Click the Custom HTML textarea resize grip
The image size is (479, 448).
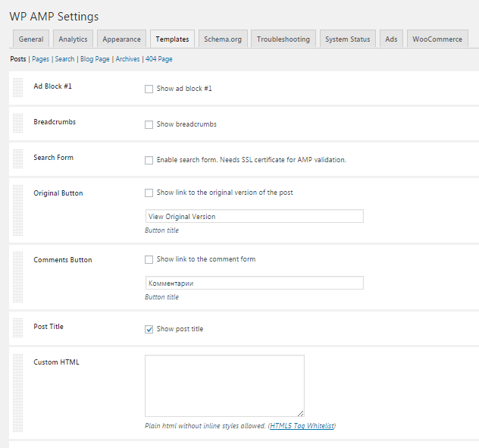[x=301, y=413]
